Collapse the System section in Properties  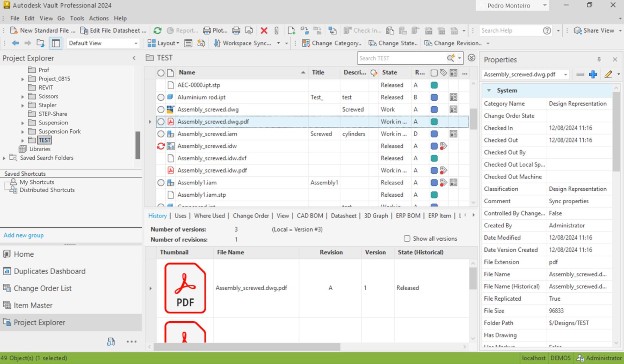[489, 90]
